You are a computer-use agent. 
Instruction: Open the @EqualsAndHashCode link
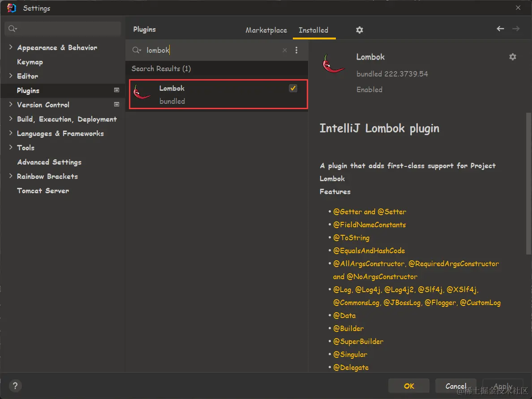pyautogui.click(x=369, y=250)
